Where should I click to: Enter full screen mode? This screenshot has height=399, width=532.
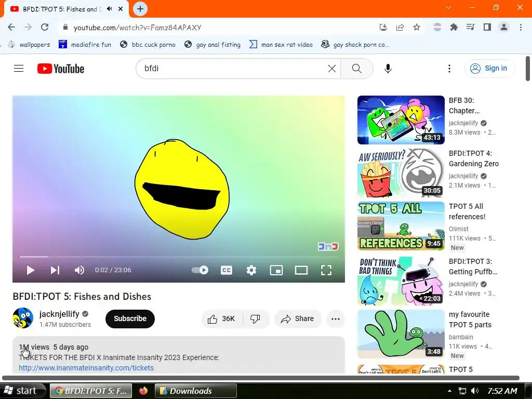coord(326,270)
